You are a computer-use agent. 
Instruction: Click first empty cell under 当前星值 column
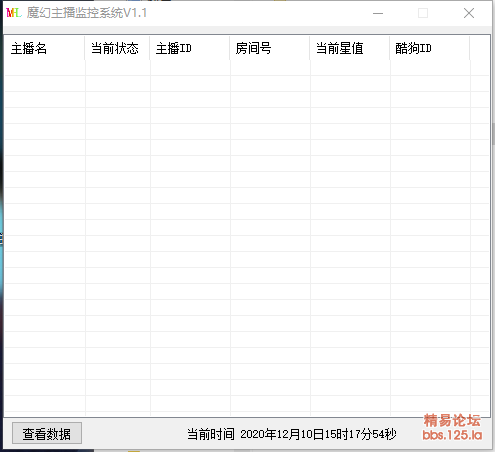pyautogui.click(x=350, y=68)
